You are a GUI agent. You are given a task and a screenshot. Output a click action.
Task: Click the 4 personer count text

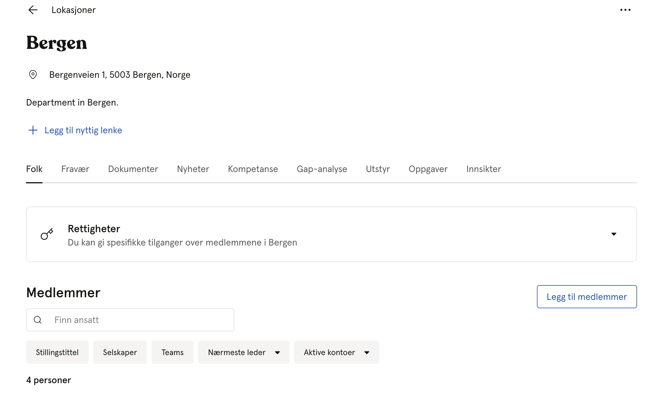(x=49, y=380)
